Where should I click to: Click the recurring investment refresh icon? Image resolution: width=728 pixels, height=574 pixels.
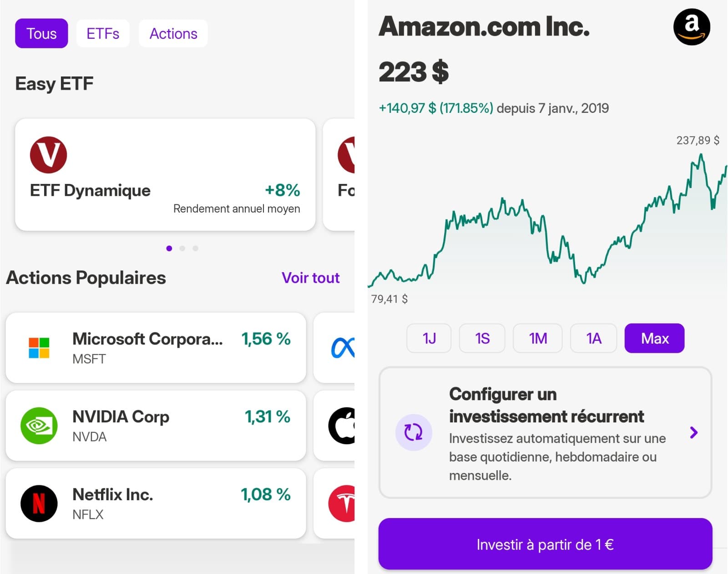[x=414, y=432]
